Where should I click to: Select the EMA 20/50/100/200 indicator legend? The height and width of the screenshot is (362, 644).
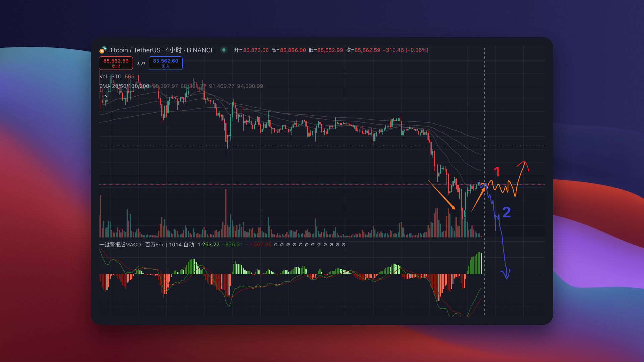pyautogui.click(x=124, y=86)
